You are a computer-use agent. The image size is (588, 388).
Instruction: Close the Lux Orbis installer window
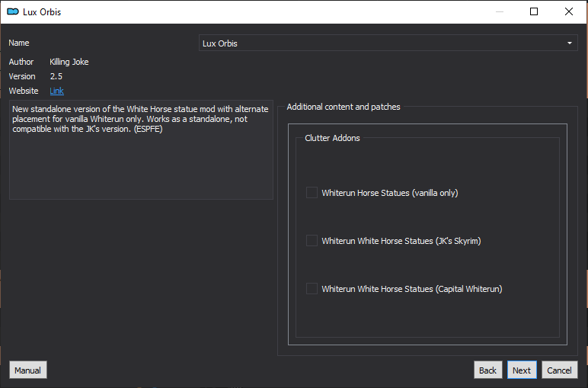[569, 12]
